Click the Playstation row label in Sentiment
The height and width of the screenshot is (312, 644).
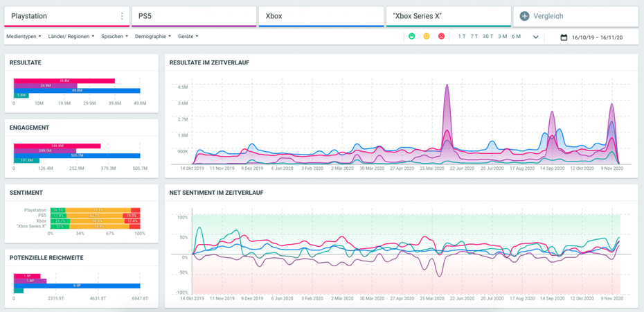pyautogui.click(x=35, y=210)
